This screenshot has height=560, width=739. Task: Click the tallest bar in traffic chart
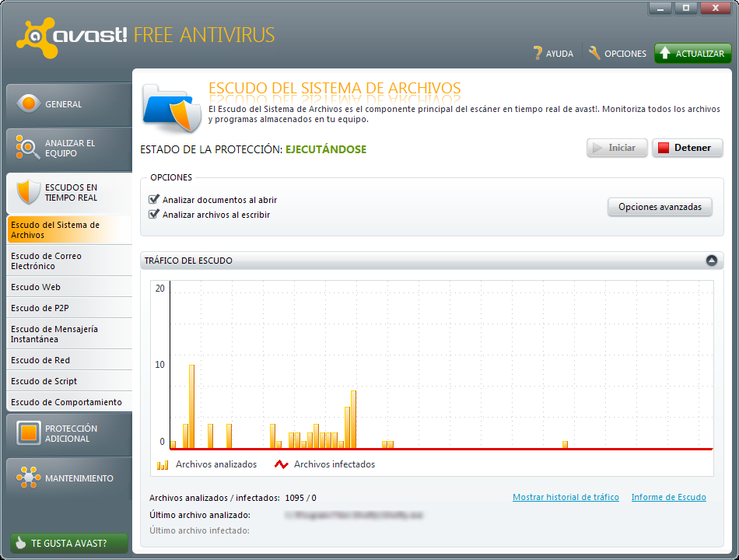(191, 406)
